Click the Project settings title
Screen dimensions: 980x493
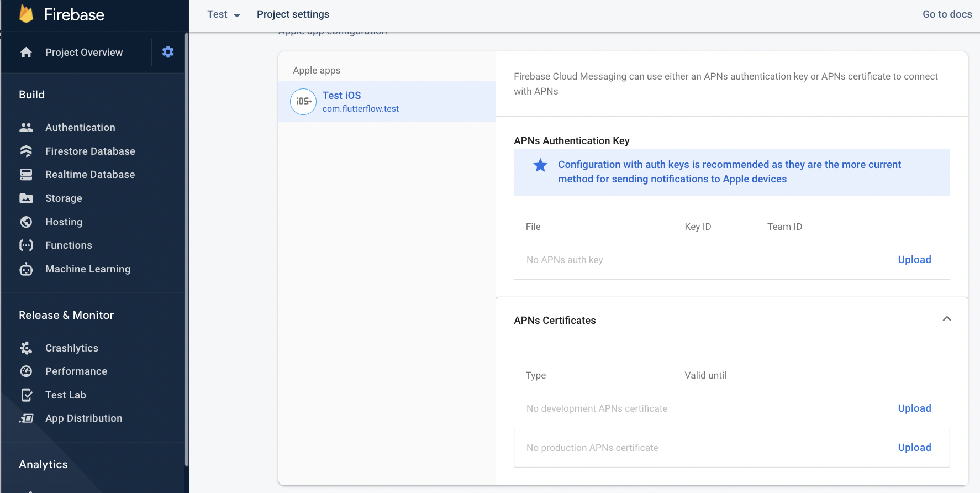293,14
